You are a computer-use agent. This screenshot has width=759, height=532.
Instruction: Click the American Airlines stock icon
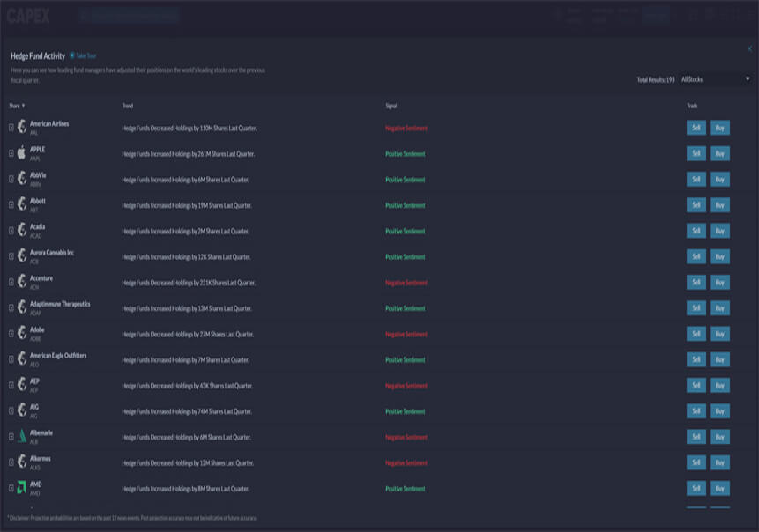tap(22, 128)
